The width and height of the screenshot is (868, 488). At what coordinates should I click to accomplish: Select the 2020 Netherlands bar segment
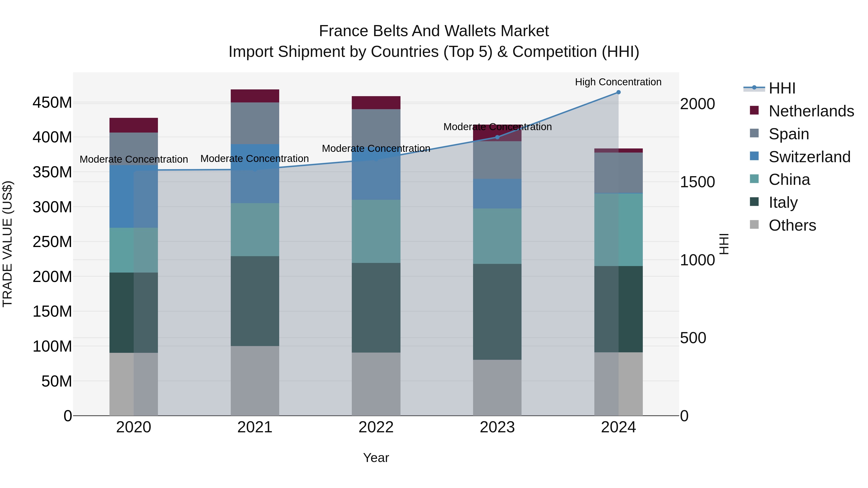tap(133, 125)
